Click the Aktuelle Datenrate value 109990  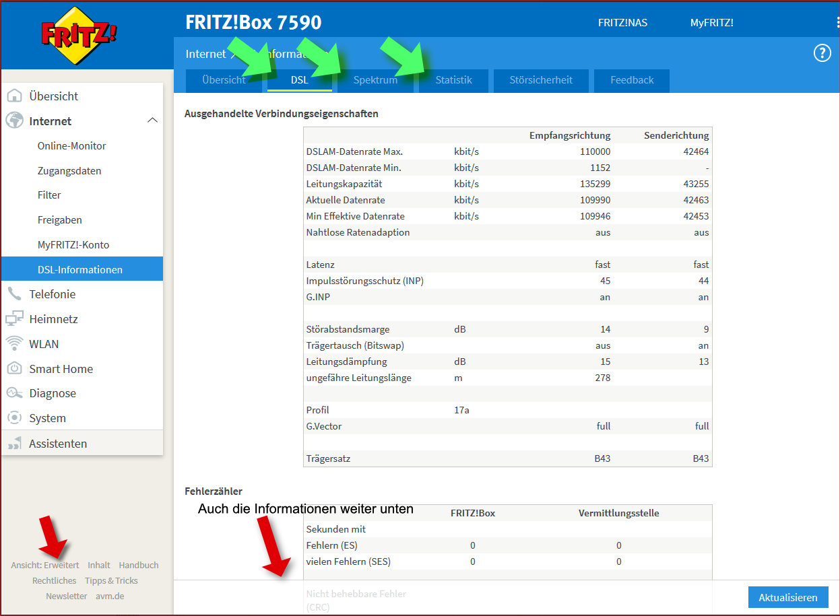pyautogui.click(x=595, y=200)
